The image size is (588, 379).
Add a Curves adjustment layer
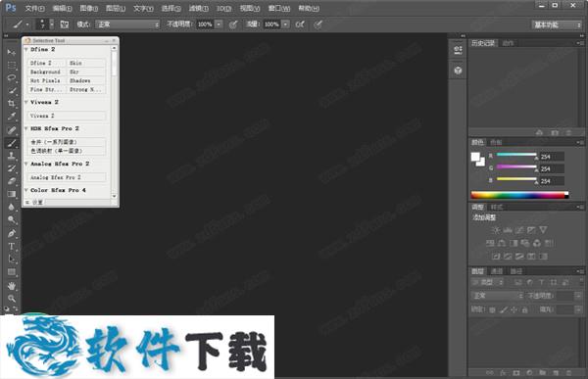519,230
